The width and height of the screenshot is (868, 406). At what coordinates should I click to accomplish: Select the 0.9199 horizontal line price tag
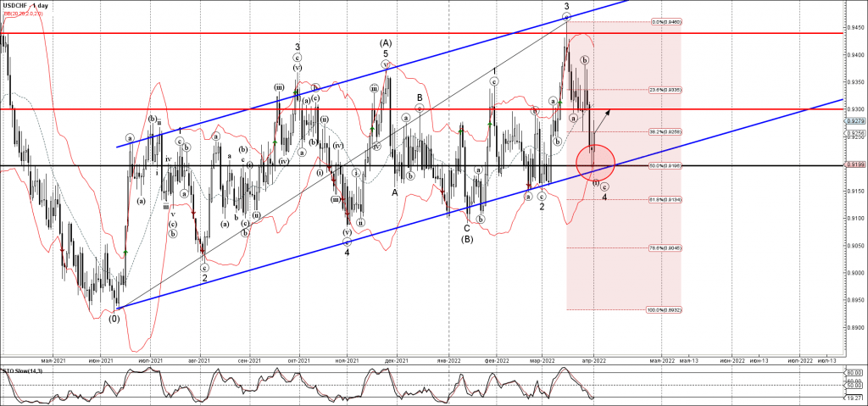[854, 164]
